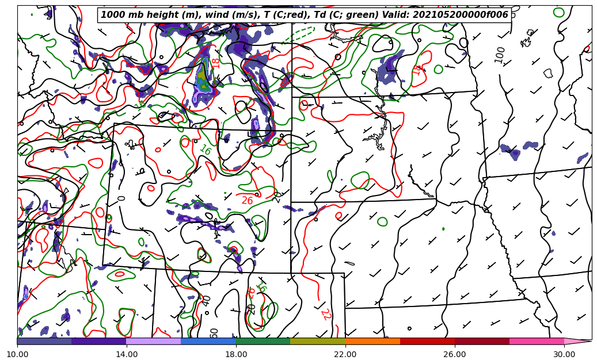Click the black 40 height contour label

click(x=207, y=301)
